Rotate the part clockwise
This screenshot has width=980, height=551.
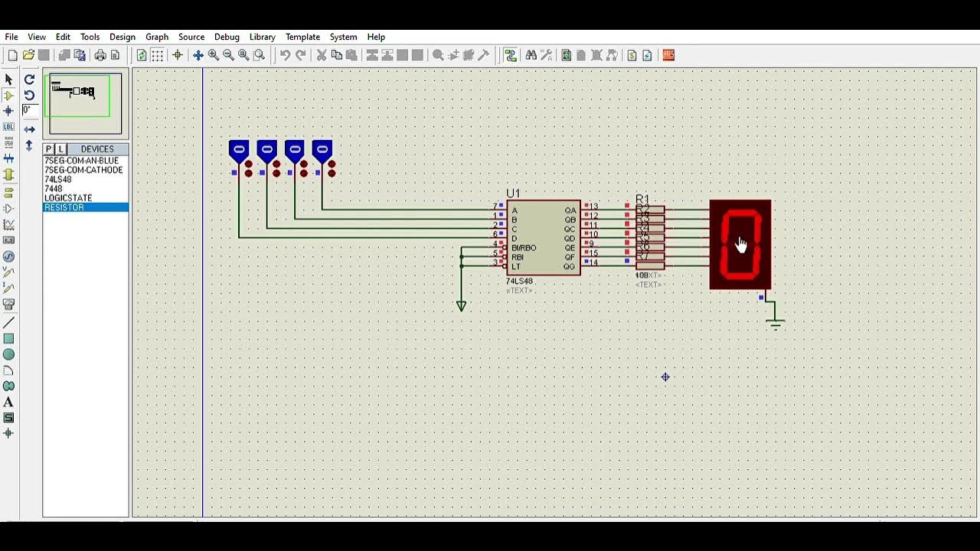[x=29, y=80]
